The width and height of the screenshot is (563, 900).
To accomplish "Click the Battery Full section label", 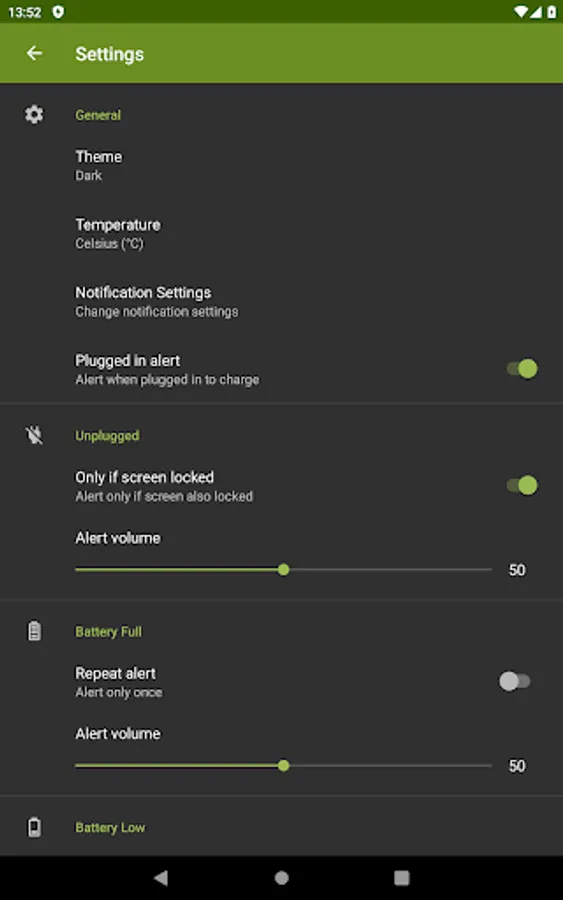I will coord(108,631).
